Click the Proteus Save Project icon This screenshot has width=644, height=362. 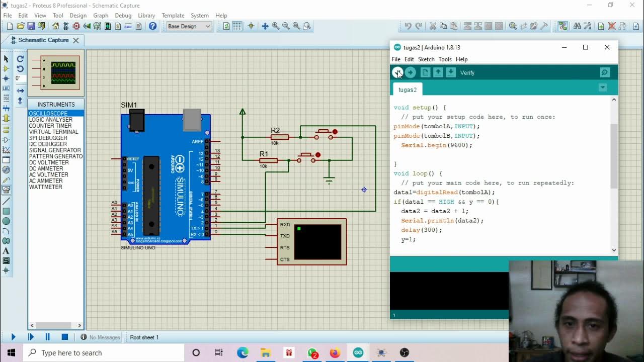(31, 26)
